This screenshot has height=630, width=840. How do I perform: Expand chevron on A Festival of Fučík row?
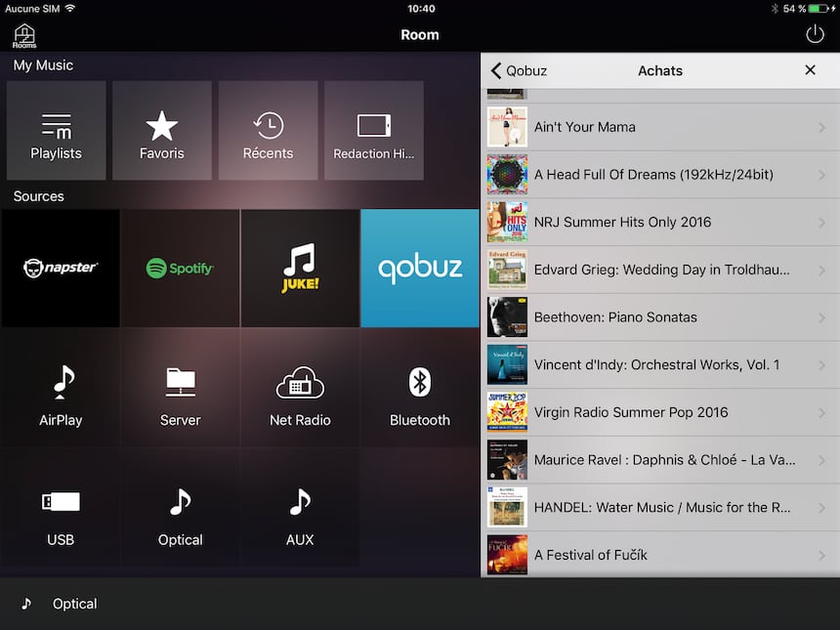821,556
